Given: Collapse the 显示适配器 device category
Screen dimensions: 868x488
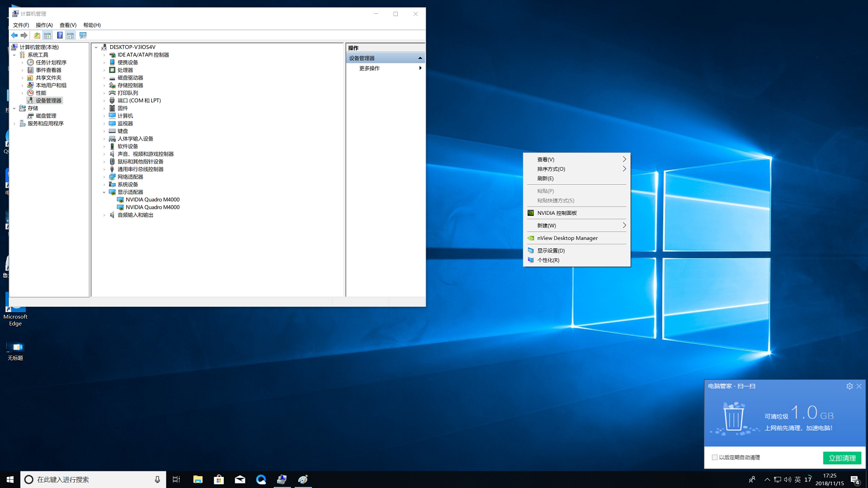Looking at the screenshot, I should coord(104,192).
